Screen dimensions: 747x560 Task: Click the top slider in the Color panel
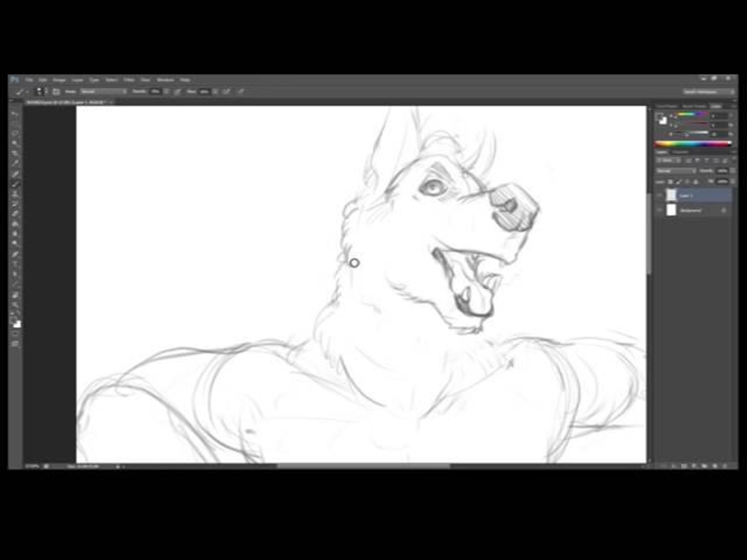[691, 115]
